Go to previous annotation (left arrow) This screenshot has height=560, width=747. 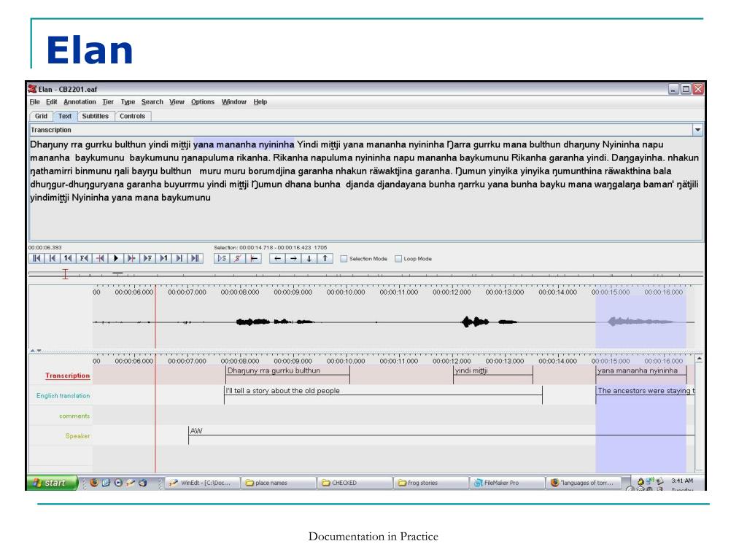tap(277, 259)
